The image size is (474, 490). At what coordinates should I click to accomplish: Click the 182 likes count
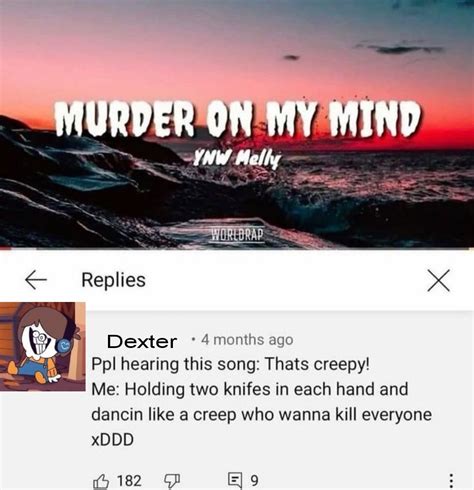click(x=129, y=481)
